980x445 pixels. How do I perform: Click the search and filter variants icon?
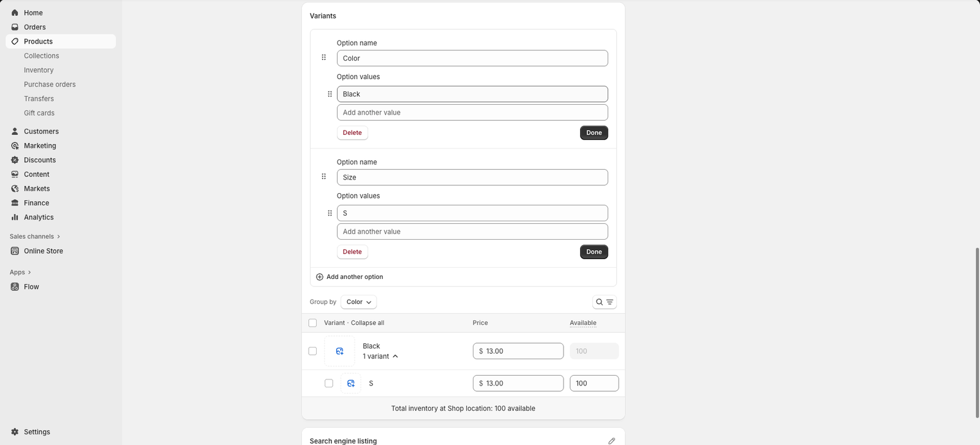tap(604, 302)
